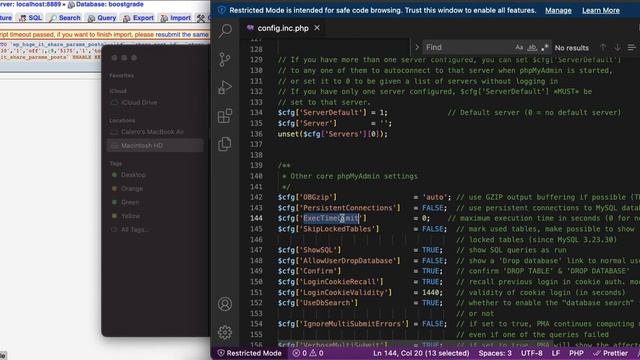640x360 pixels.
Task: Open the Extensions view
Action: [225, 116]
